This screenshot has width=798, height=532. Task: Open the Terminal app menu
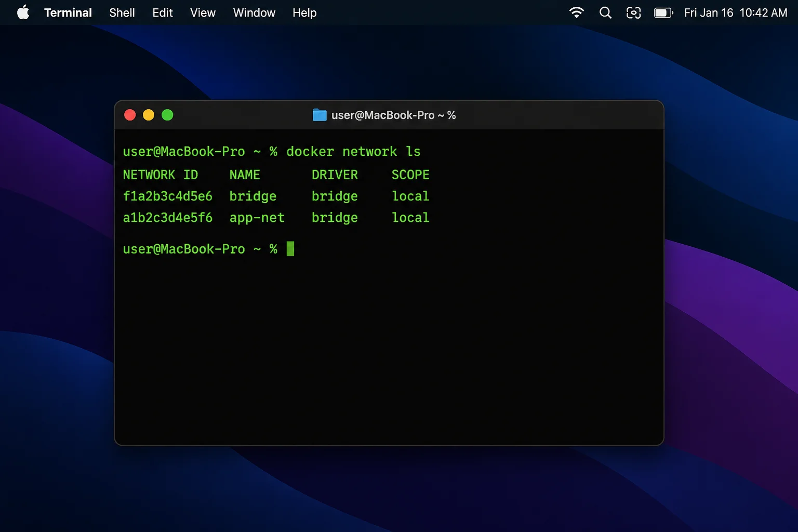[x=68, y=12]
